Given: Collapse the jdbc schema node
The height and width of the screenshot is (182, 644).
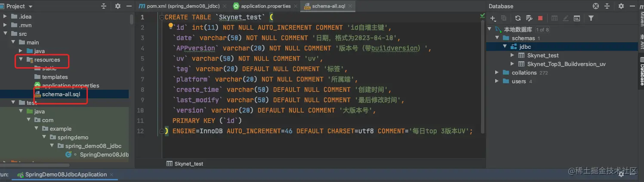Looking at the screenshot, I should [505, 47].
